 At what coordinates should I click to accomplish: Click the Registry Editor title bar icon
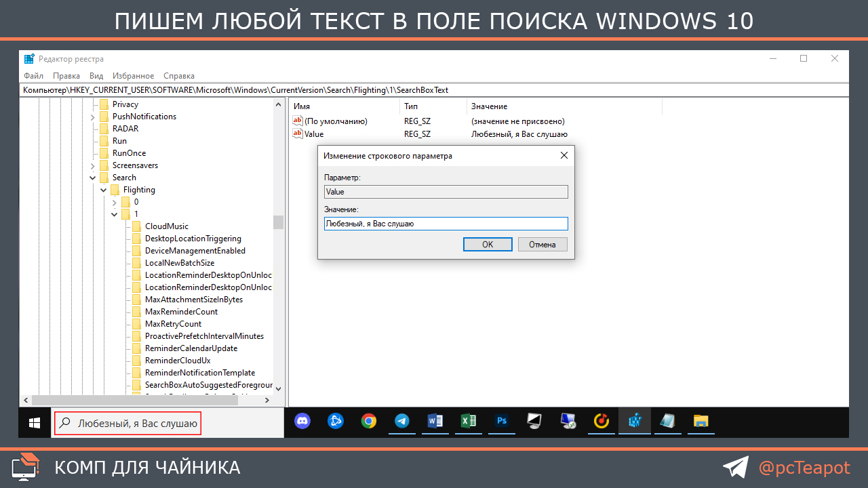coord(29,59)
